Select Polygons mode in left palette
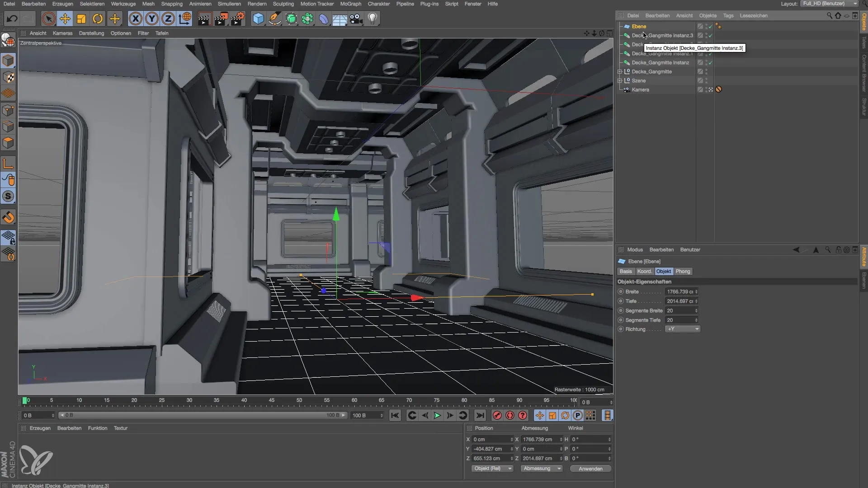 [8, 143]
